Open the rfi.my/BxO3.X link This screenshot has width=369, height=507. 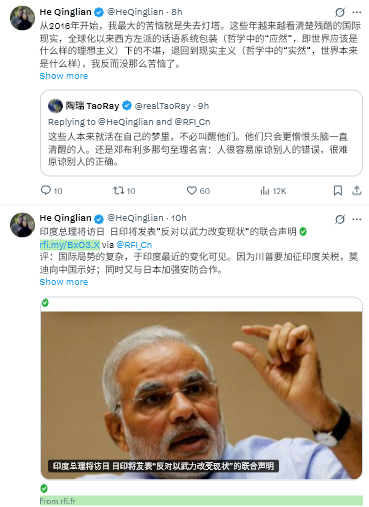[70, 245]
